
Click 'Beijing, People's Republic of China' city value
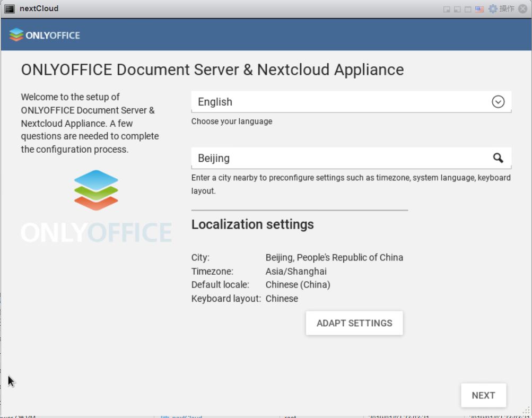click(x=334, y=257)
